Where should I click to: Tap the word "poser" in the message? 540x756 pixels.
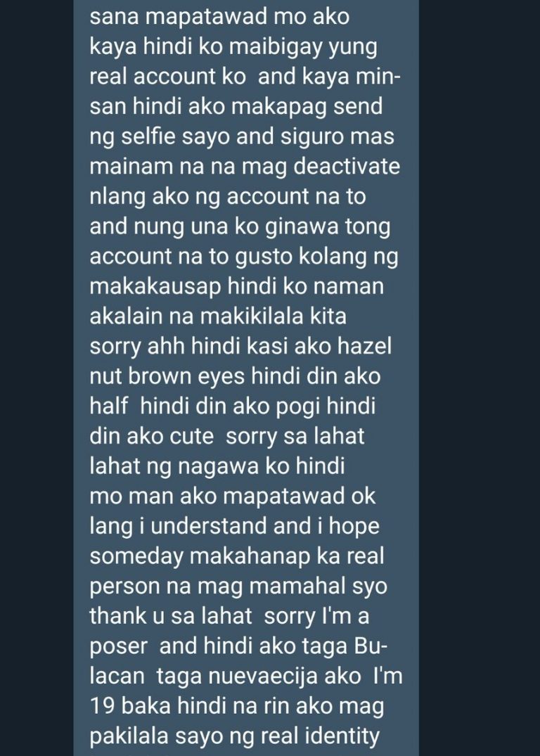coord(119,648)
